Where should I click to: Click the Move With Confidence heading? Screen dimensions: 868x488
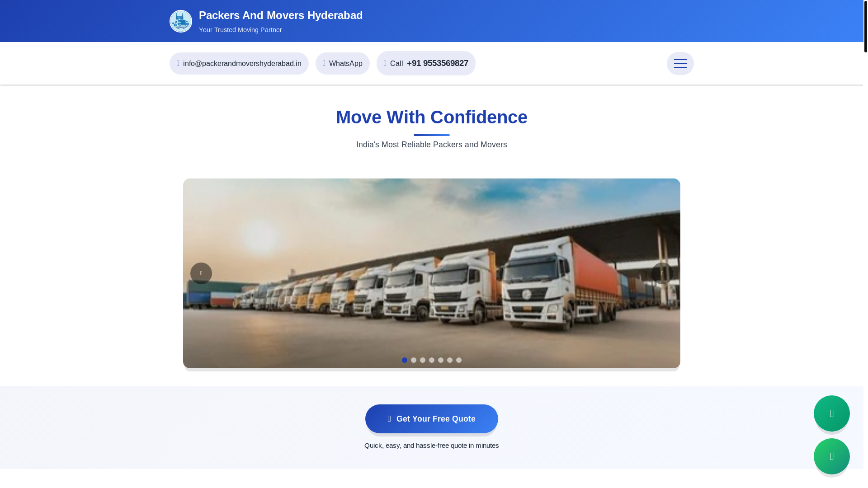tap(432, 117)
